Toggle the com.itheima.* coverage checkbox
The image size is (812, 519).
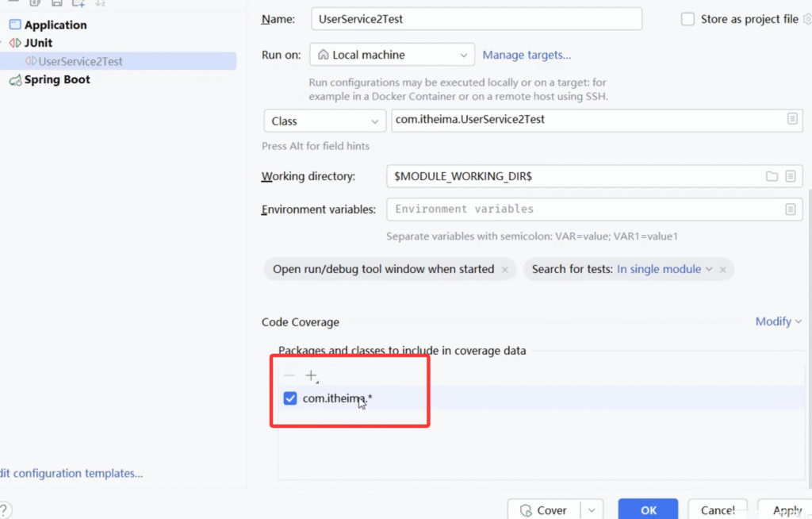(290, 398)
